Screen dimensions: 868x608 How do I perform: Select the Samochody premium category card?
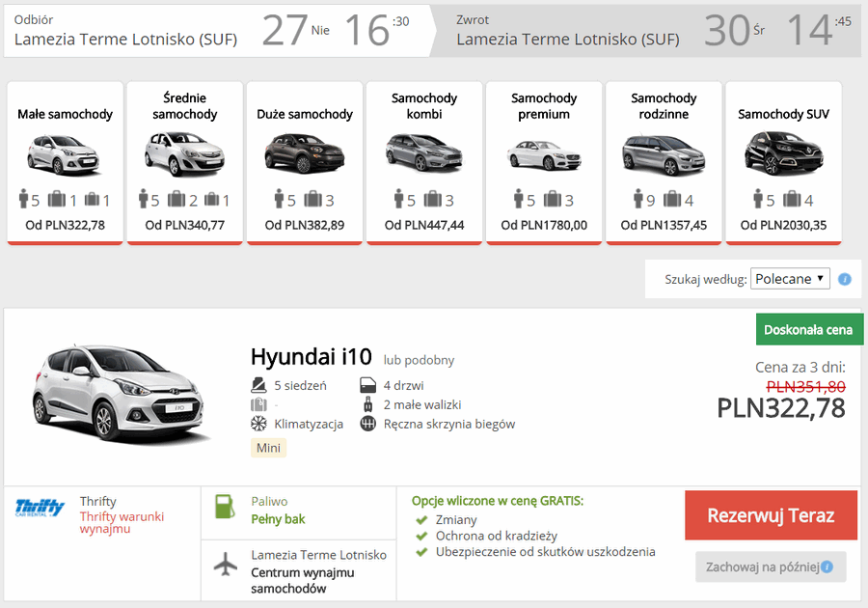coord(544,161)
